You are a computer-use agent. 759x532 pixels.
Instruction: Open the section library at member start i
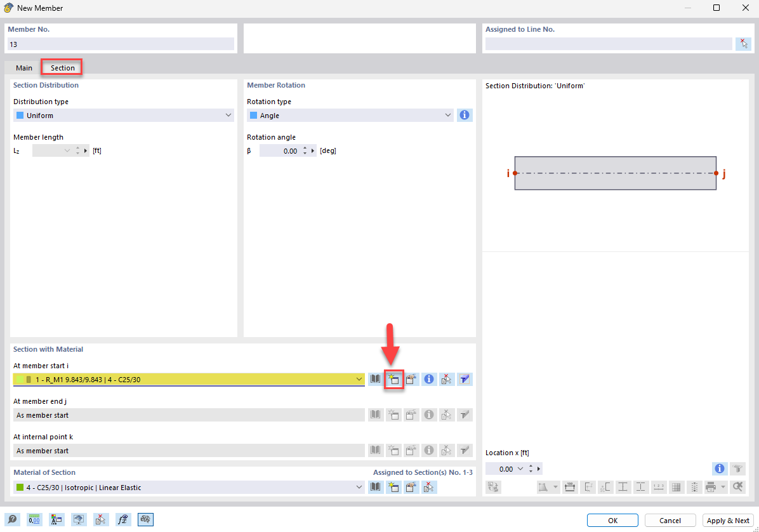click(x=375, y=378)
